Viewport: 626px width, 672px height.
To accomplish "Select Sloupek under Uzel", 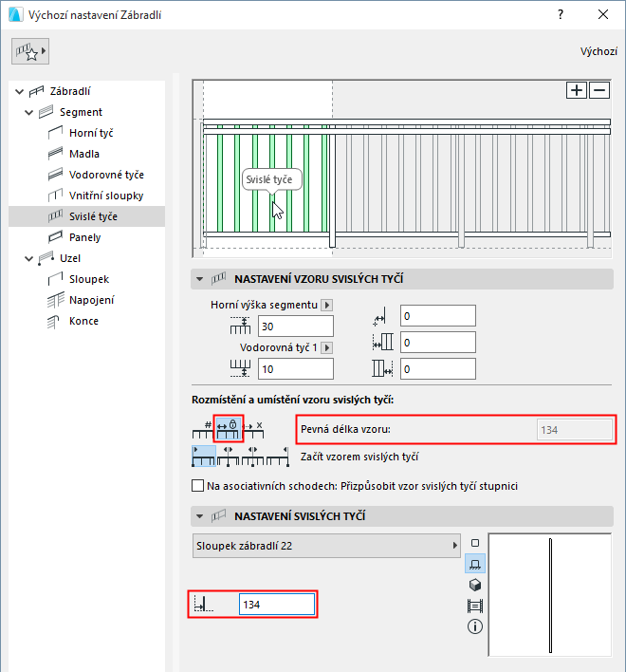I will point(89,279).
